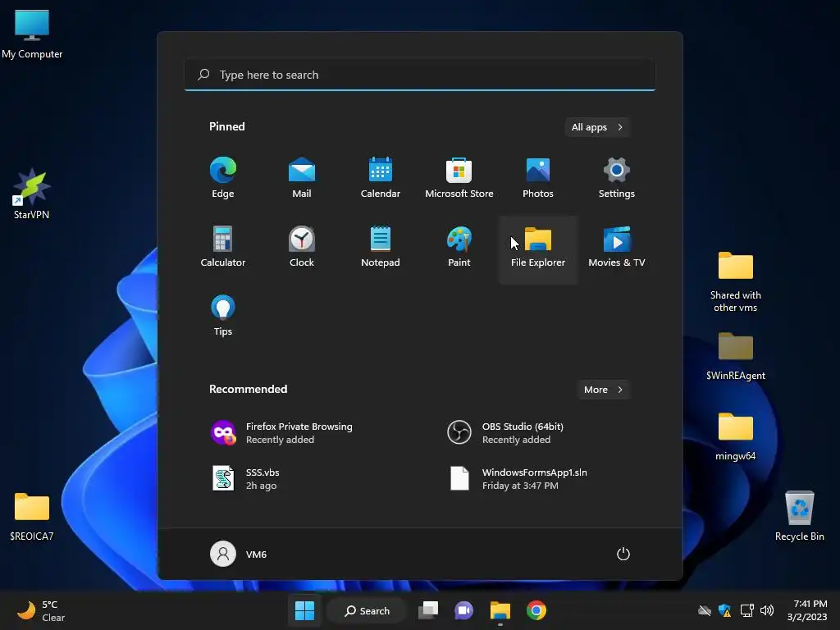840x630 pixels.
Task: Focus the Type here to search field
Action: coord(420,75)
